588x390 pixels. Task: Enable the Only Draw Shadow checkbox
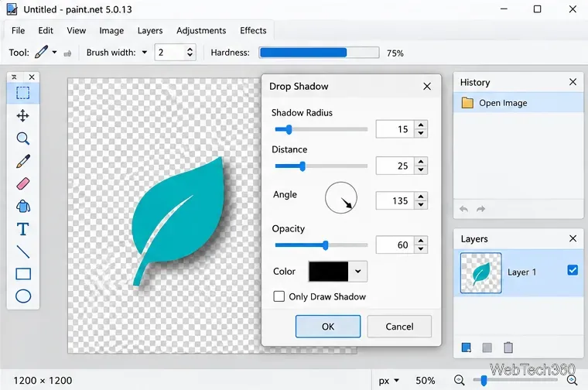click(x=279, y=296)
